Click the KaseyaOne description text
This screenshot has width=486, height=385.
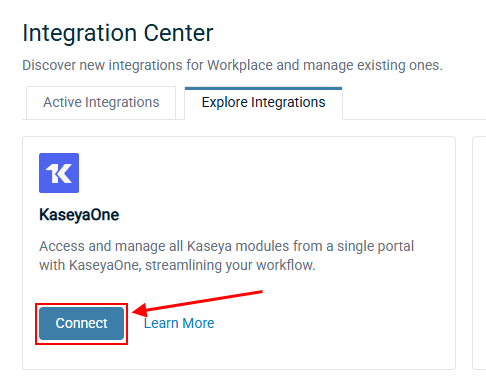(227, 256)
